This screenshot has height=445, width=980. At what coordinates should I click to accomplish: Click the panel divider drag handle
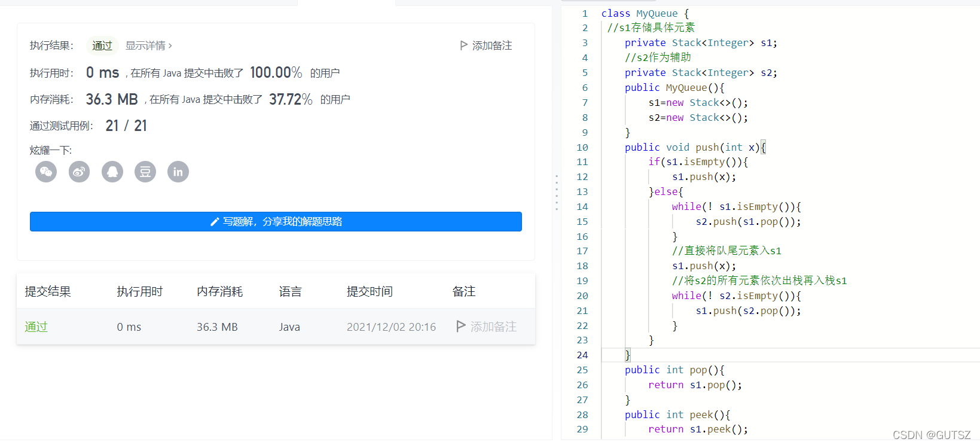click(x=557, y=192)
